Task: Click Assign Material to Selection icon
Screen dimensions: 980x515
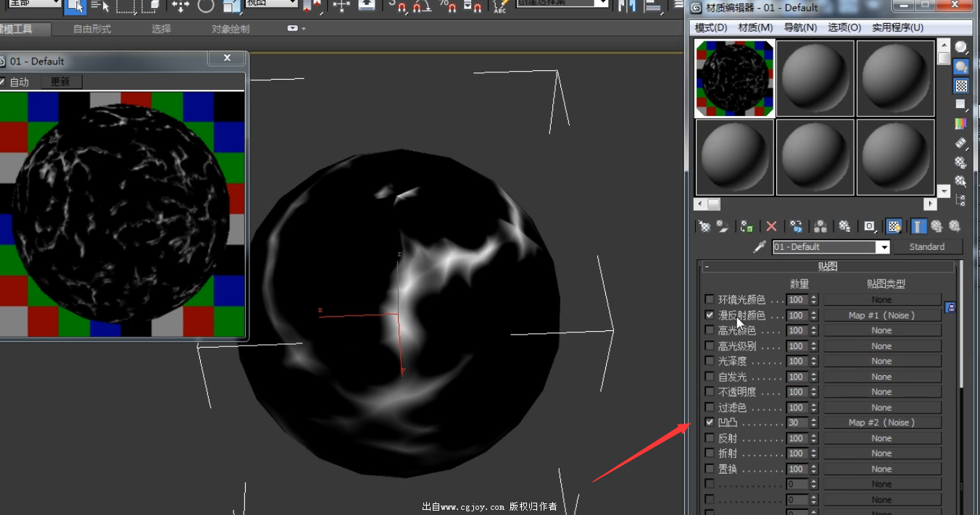Action: [747, 227]
